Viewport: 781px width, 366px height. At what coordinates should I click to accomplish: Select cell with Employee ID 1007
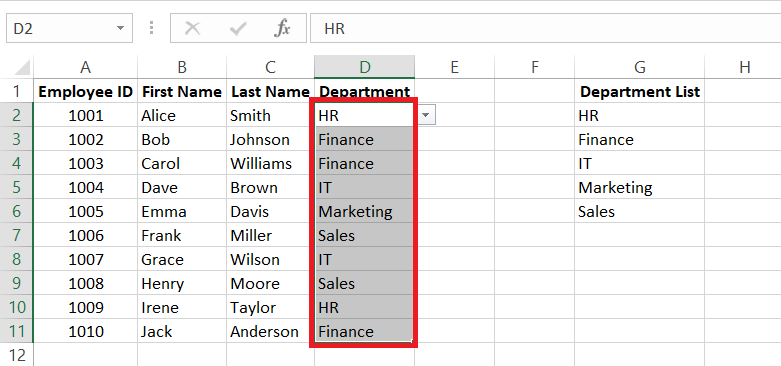click(85, 259)
